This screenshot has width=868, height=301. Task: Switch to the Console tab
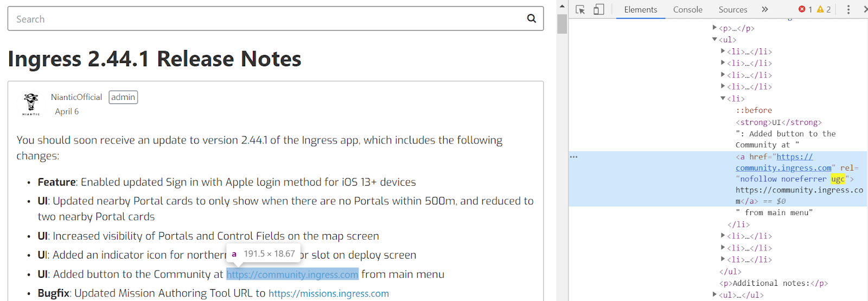pos(687,9)
